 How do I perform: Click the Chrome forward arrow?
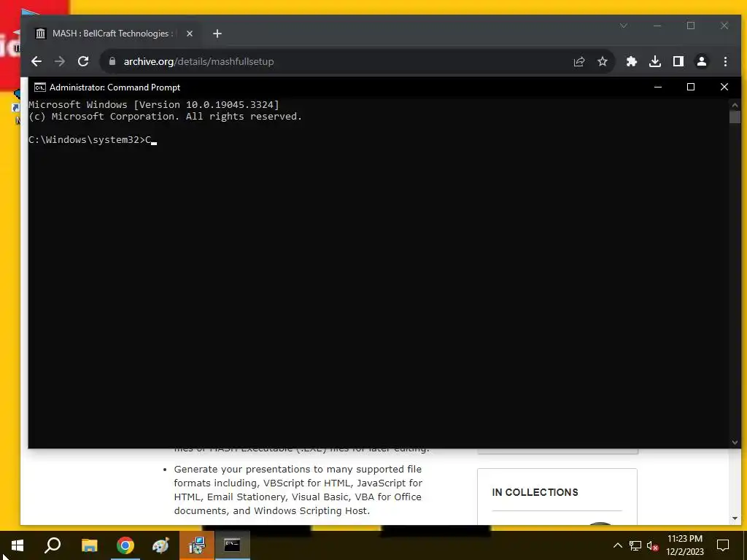click(60, 61)
